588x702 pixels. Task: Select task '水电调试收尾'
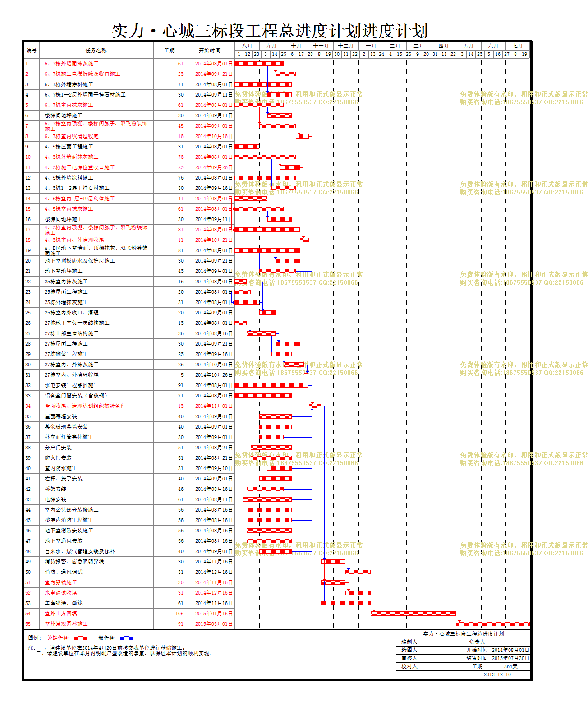pyautogui.click(x=60, y=593)
